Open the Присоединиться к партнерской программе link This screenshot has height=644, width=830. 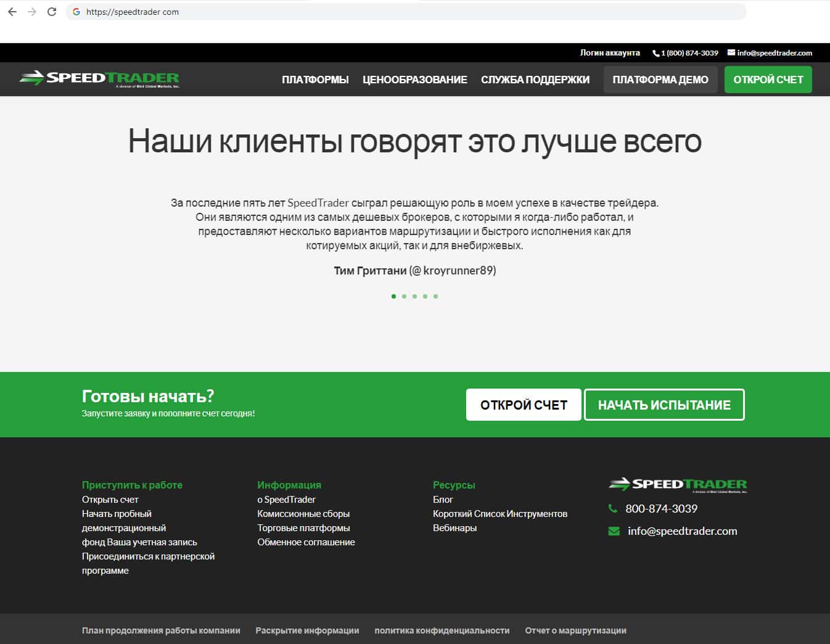click(148, 563)
